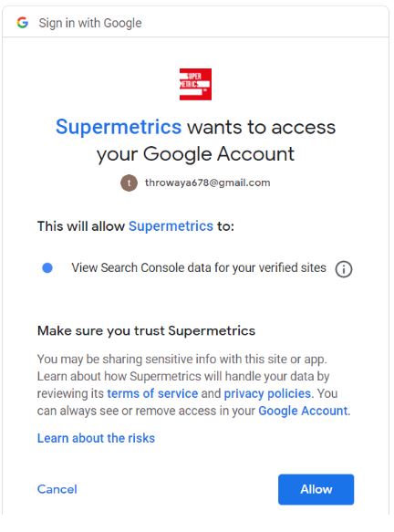394x532 pixels.
Task: Click 'wants to access' heading text
Action: (x=262, y=127)
